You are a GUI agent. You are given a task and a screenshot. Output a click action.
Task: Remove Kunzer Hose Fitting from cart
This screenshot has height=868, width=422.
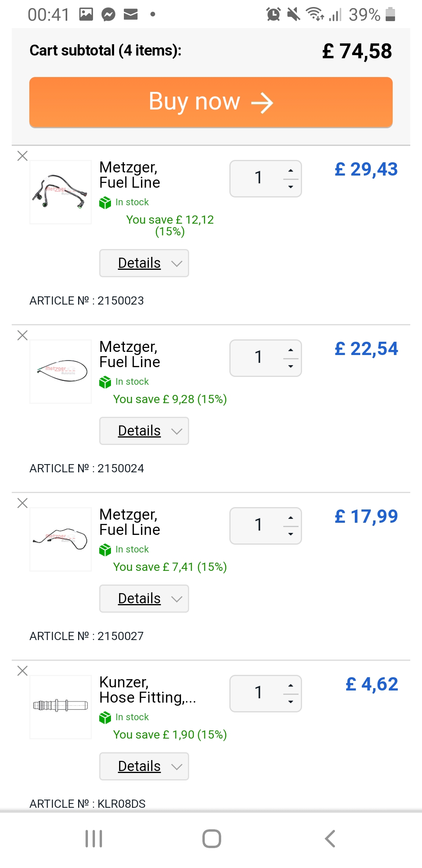pos(23,671)
